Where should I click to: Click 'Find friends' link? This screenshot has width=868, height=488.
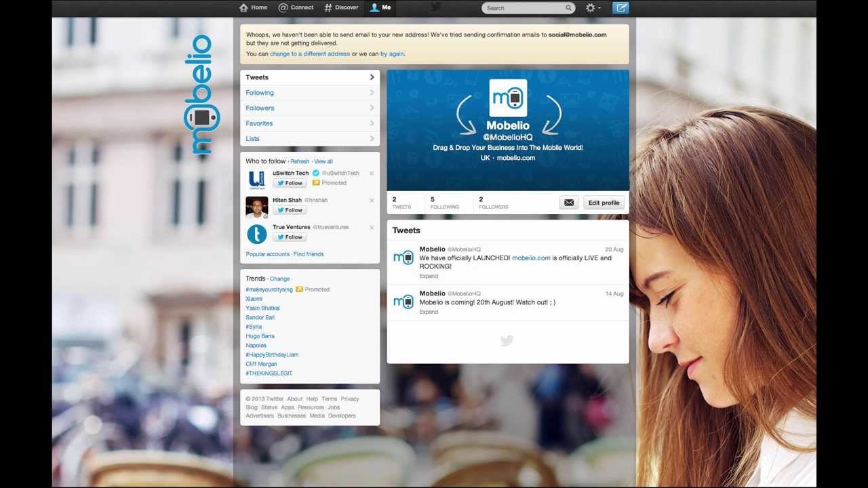309,254
